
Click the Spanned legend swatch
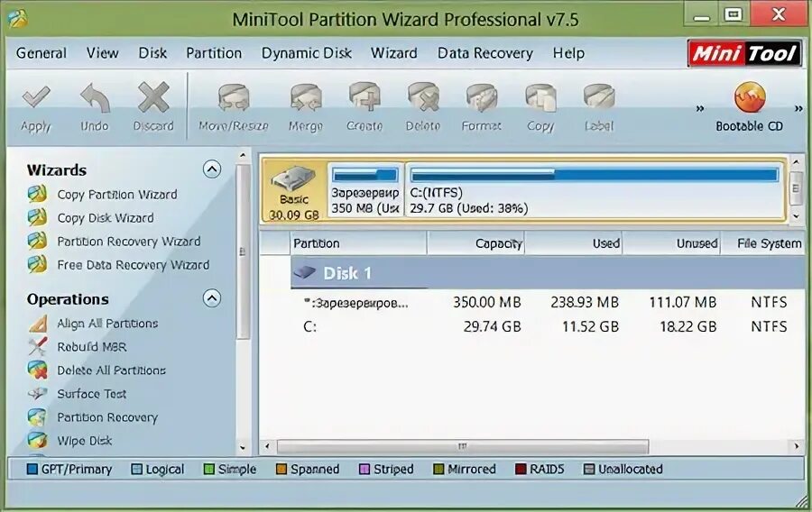pos(281,469)
